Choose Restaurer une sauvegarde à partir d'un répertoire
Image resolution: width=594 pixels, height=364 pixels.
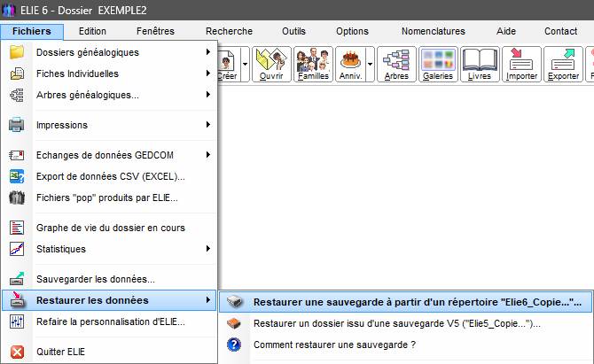406,302
